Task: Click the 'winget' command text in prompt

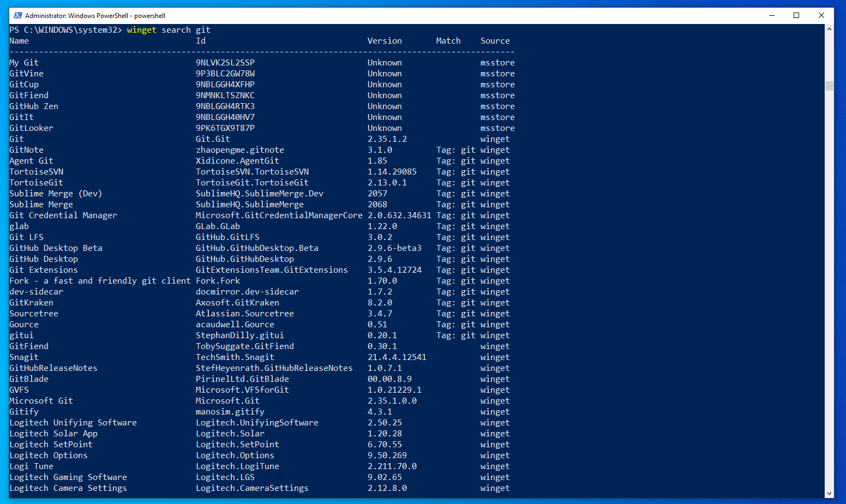Action: click(141, 30)
